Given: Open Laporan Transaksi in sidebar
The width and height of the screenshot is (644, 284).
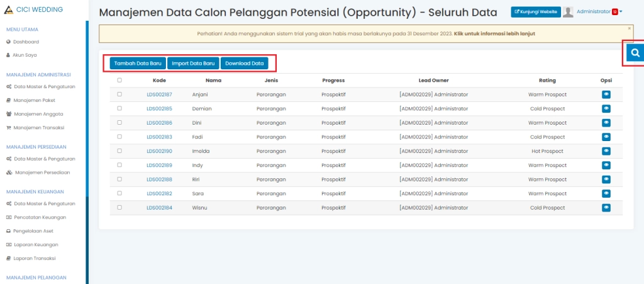Looking at the screenshot, I should click(x=31, y=259).
